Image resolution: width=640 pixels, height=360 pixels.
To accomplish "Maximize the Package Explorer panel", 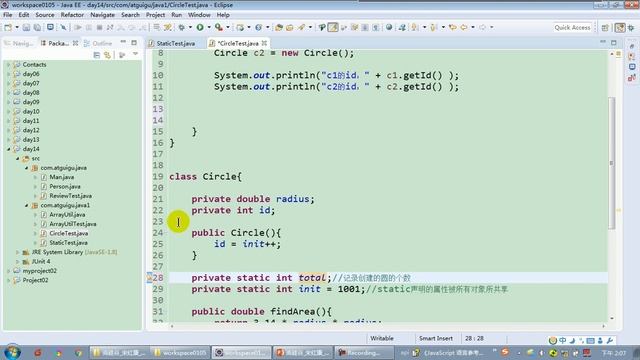I will tap(134, 42).
